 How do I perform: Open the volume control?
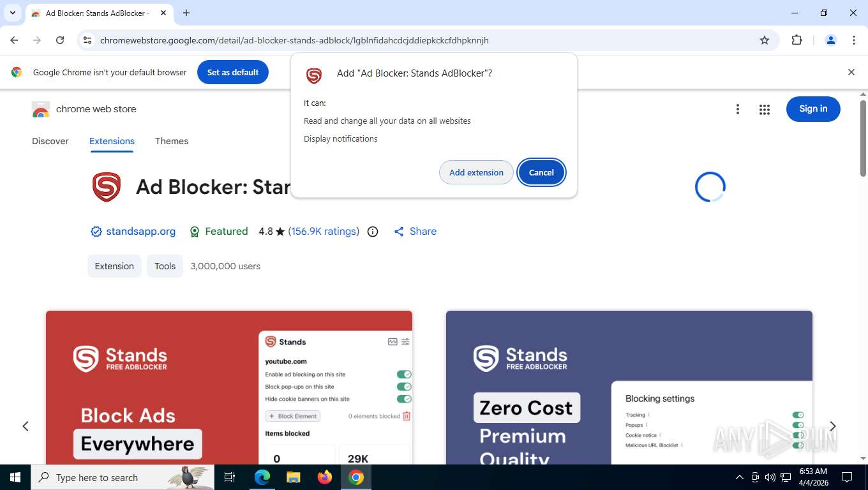770,477
